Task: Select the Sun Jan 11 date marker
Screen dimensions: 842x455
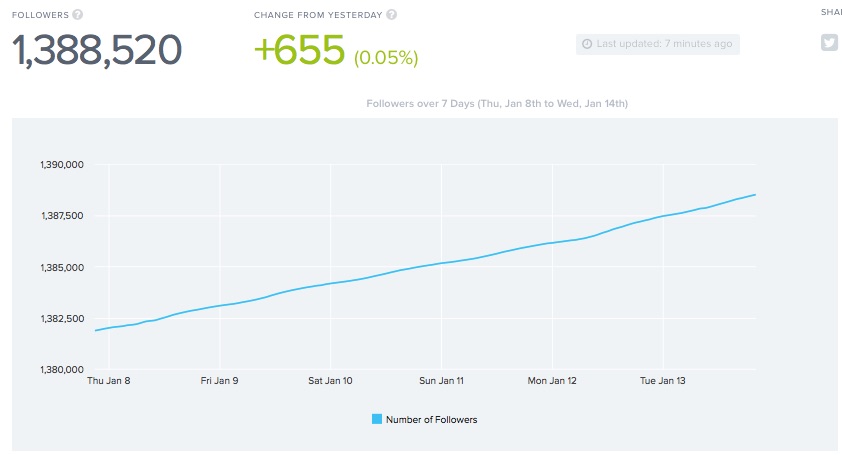Action: (441, 381)
